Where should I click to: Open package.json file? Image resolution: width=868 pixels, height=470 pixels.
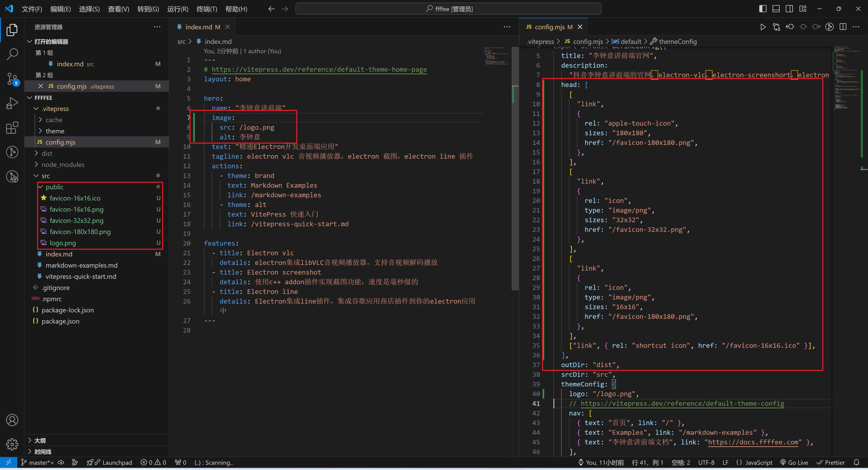tap(60, 321)
